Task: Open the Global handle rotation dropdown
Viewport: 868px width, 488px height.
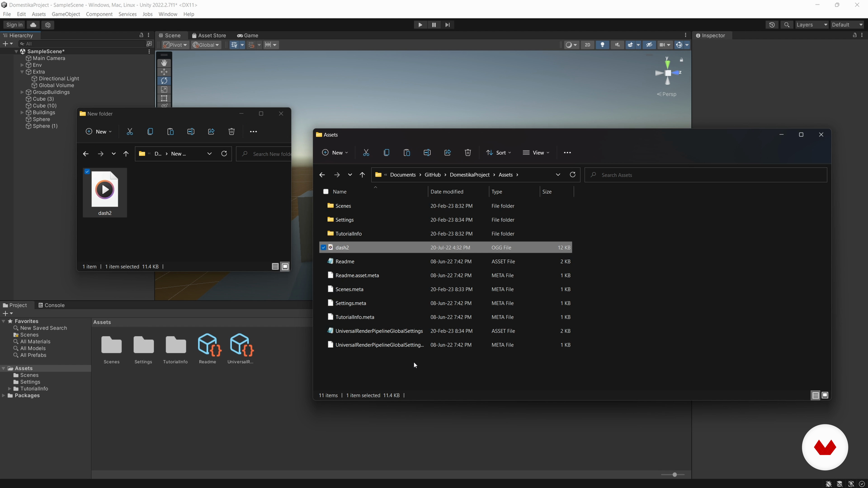Action: (206, 45)
